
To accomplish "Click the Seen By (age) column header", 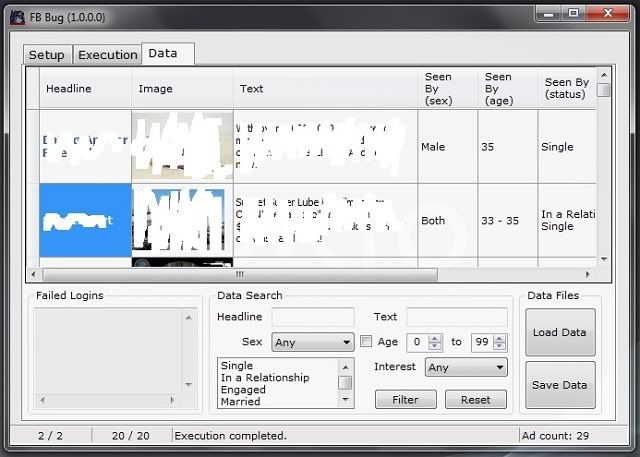I will coord(498,89).
